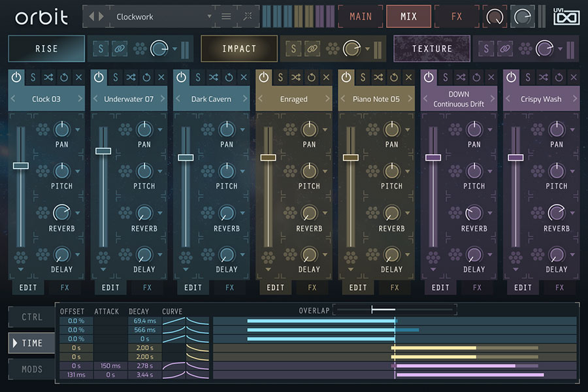Viewport: 588px width, 392px height.
Task: Open the MAIN tab
Action: (361, 16)
